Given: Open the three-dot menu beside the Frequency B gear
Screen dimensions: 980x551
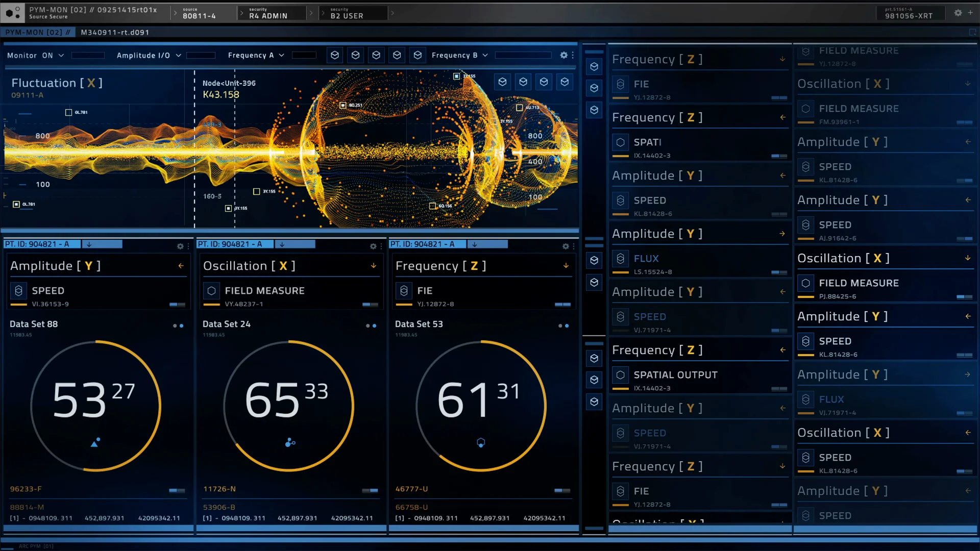Looking at the screenshot, I should coord(573,55).
